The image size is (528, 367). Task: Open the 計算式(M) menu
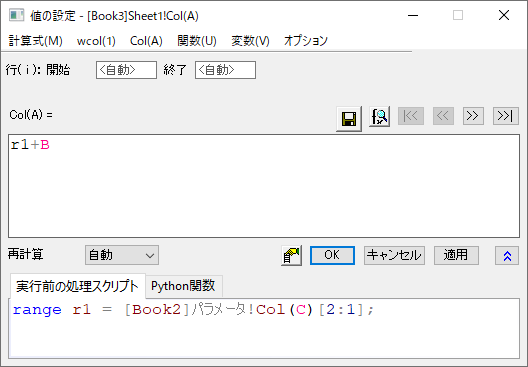pyautogui.click(x=36, y=41)
